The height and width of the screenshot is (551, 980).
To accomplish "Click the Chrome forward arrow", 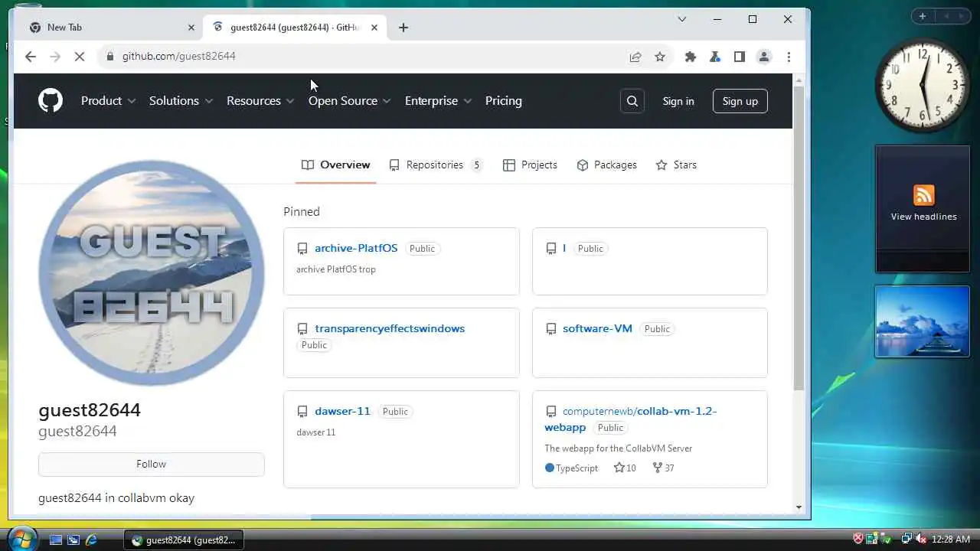I will (55, 57).
